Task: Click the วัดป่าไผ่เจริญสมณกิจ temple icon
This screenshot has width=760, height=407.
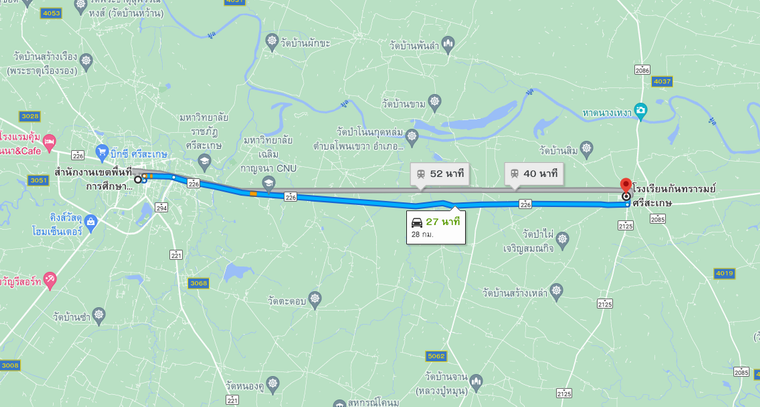Action: (562, 240)
